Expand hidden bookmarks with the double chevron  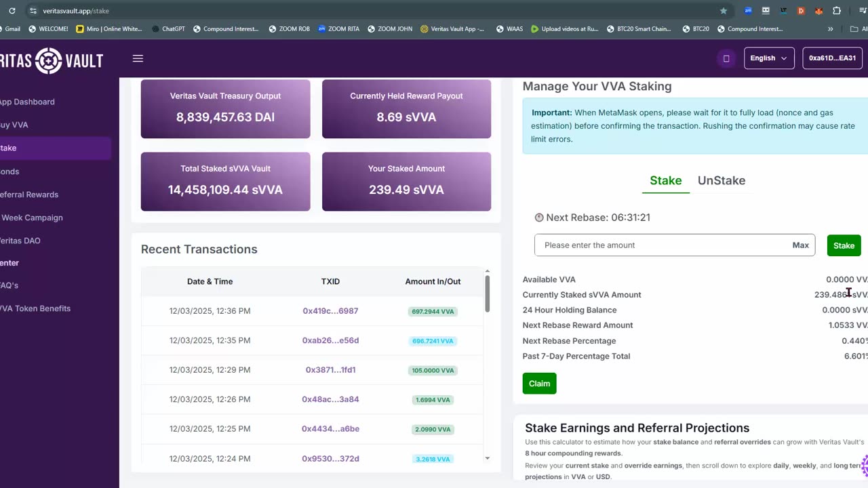coord(831,29)
